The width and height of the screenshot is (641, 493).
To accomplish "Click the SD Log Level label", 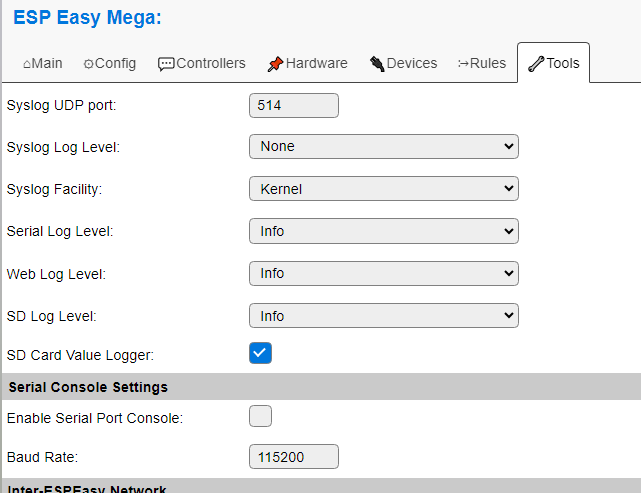I will pyautogui.click(x=52, y=316).
